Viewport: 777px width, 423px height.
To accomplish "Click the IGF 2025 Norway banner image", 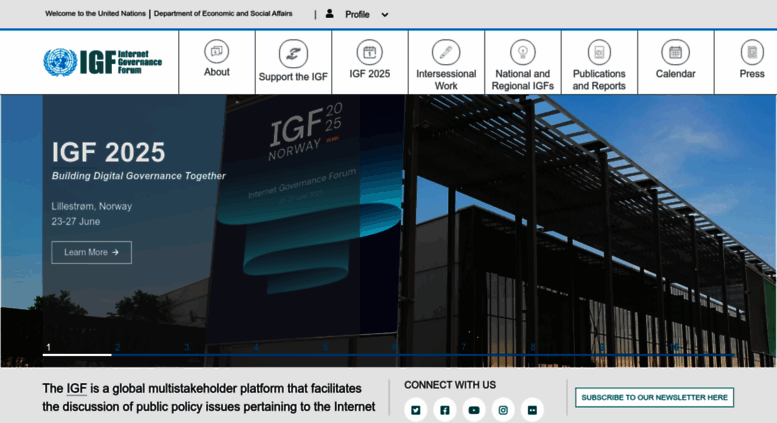I will click(x=307, y=218).
